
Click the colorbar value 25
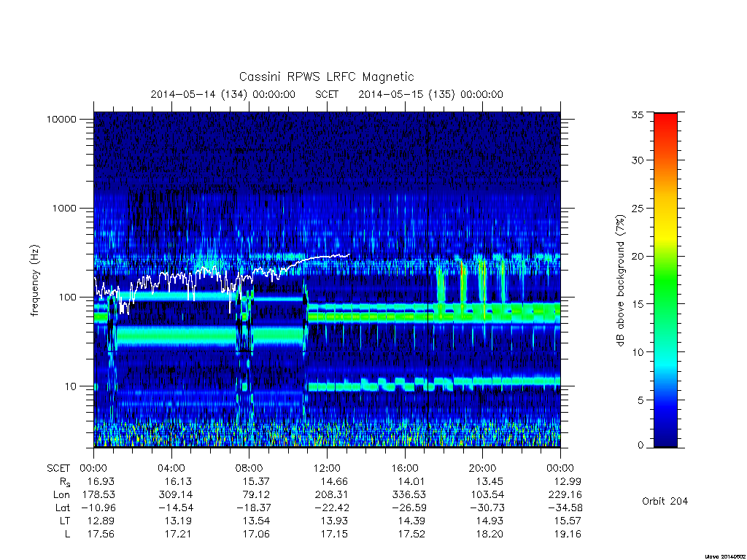click(x=637, y=209)
